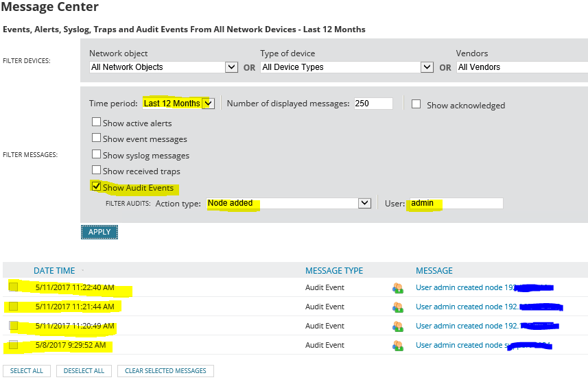Click the User filter input field
This screenshot has width=588, height=382.
point(455,203)
